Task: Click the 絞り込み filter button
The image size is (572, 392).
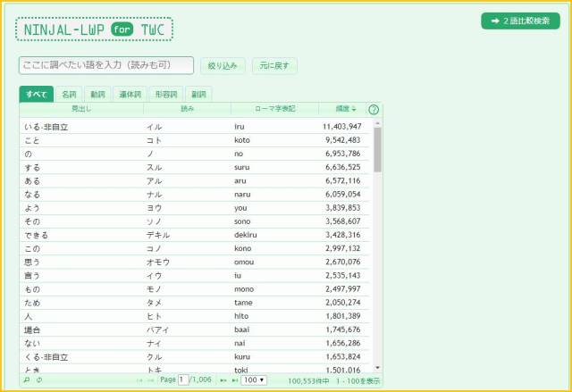Action: tap(223, 66)
